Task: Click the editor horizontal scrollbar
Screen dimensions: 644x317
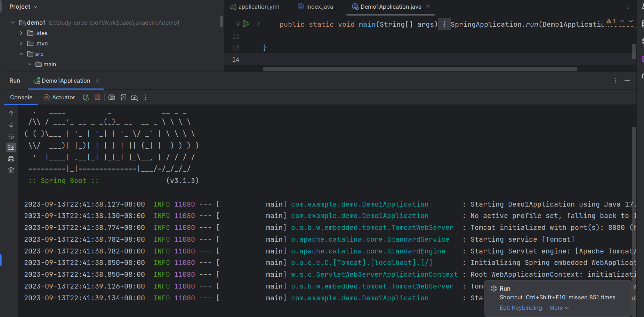Action: tap(420, 69)
